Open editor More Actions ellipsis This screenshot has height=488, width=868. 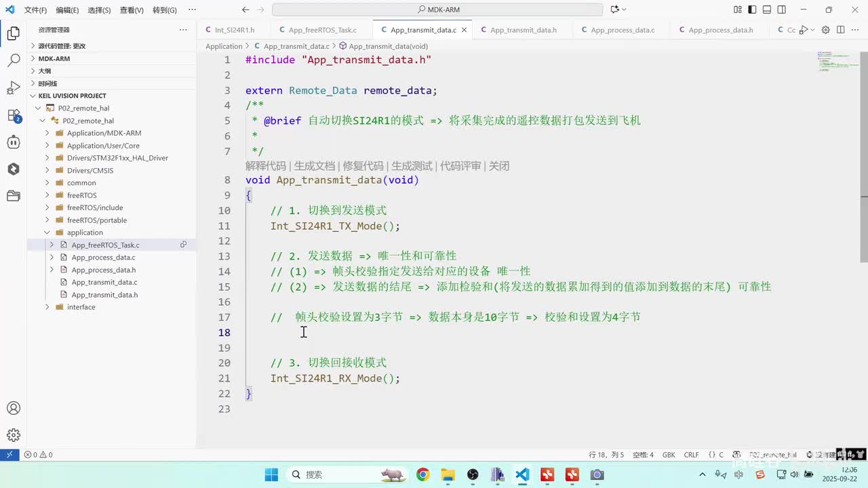pos(855,30)
